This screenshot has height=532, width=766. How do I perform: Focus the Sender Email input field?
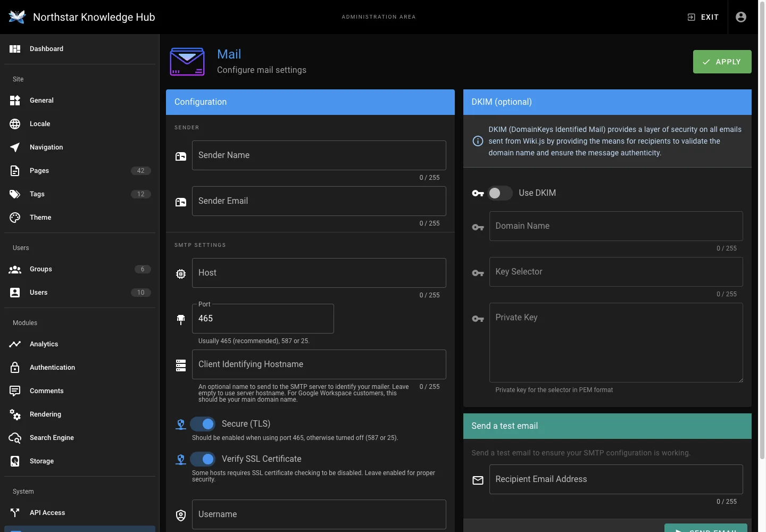319,201
